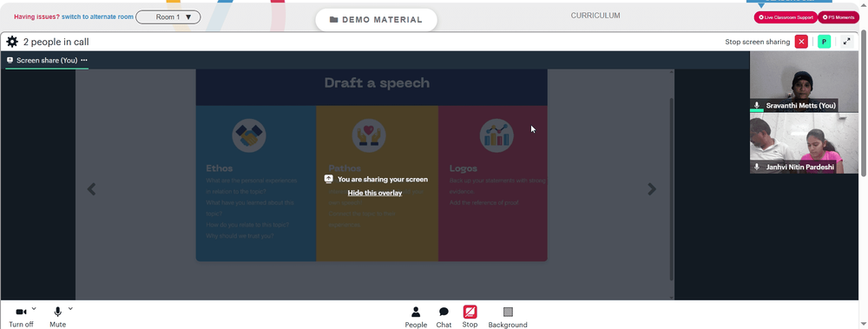Open the Room 1 dropdown
Viewport: 868px width, 329px height.
168,17
